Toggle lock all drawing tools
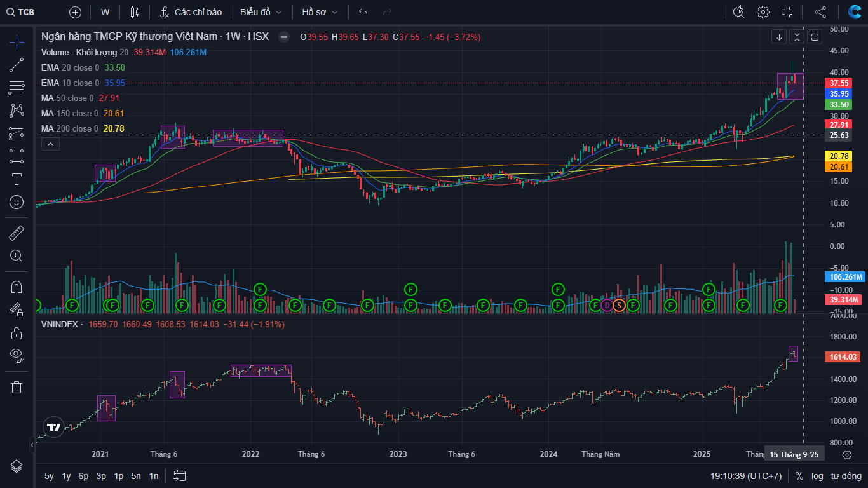 pos(17,332)
